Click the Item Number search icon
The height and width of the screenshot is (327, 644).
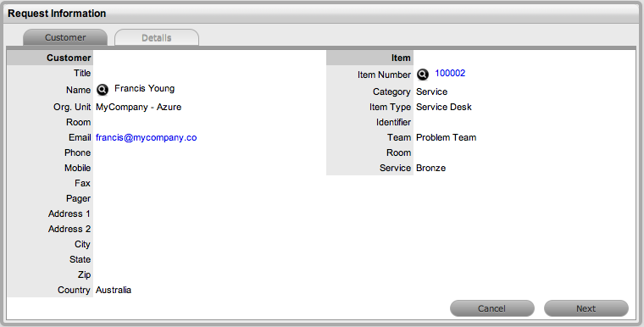tap(423, 75)
